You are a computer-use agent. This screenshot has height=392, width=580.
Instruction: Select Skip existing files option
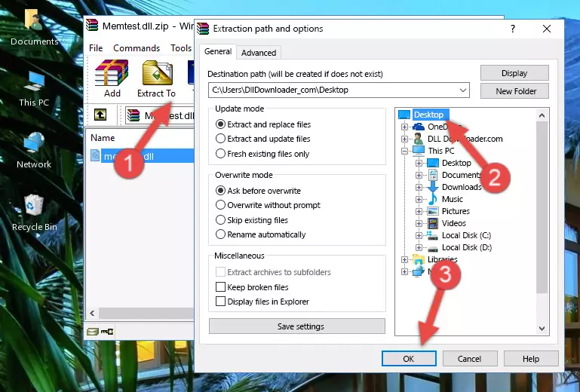coord(251,219)
